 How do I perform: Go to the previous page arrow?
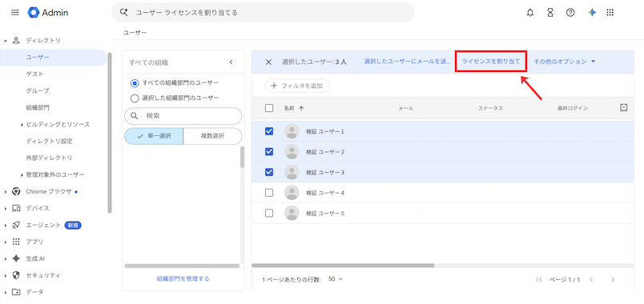tap(591, 279)
